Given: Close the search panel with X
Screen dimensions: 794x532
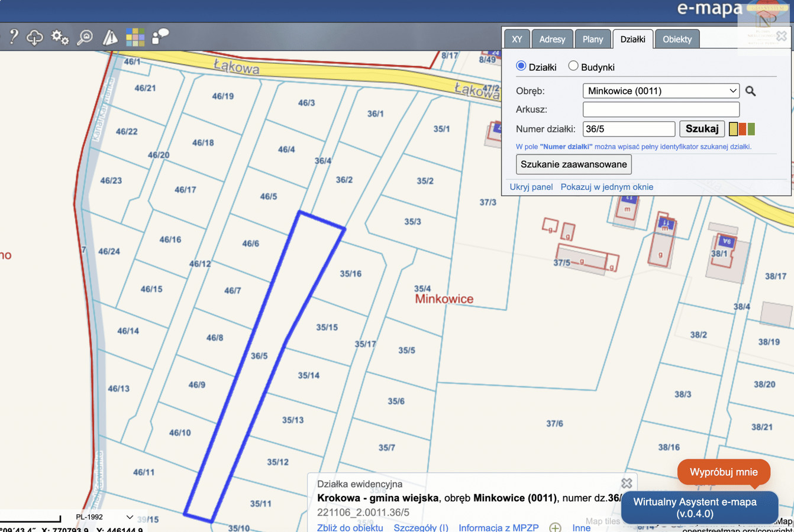Looking at the screenshot, I should tap(782, 36).
